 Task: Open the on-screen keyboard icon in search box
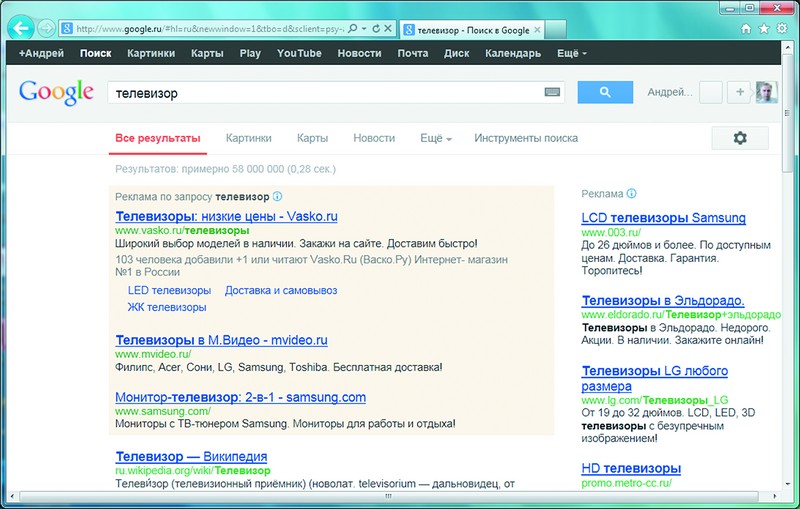[552, 92]
